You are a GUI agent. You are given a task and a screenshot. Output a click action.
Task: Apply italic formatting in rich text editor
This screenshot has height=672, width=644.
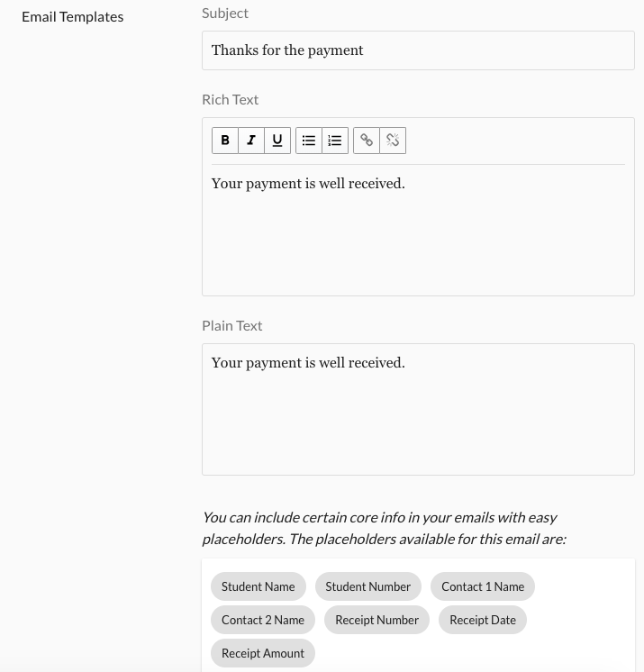tap(251, 141)
